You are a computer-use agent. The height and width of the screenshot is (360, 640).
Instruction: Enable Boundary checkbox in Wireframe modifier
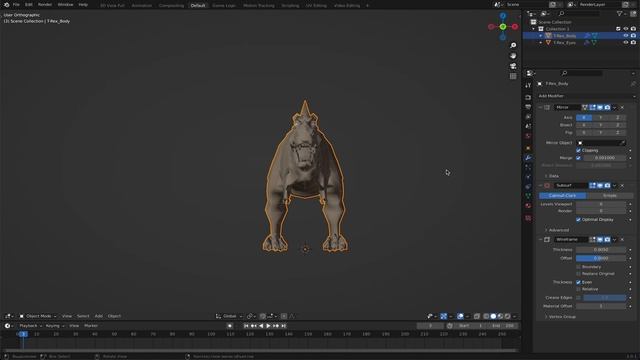point(578,267)
